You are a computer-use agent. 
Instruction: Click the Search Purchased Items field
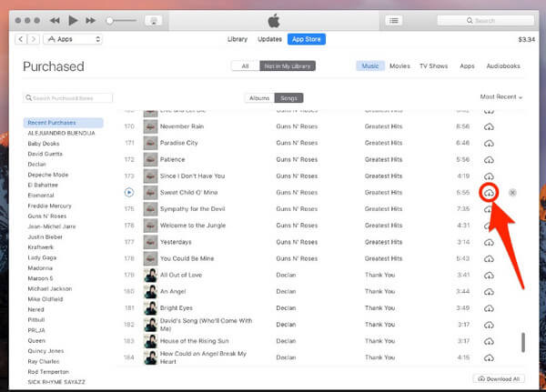pos(68,98)
